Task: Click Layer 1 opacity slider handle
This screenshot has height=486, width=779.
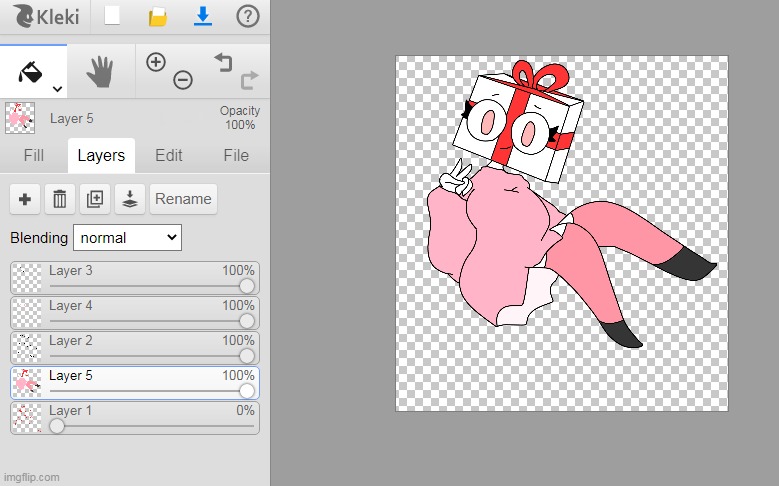Action: [57, 426]
